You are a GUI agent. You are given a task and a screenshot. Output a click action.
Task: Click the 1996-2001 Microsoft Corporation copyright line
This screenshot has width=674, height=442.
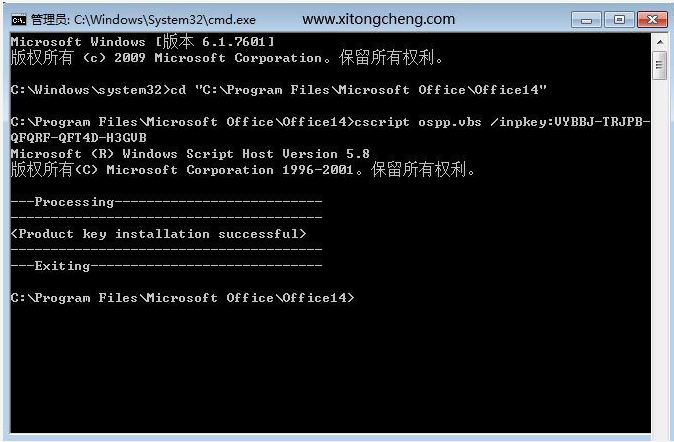pyautogui.click(x=242, y=170)
